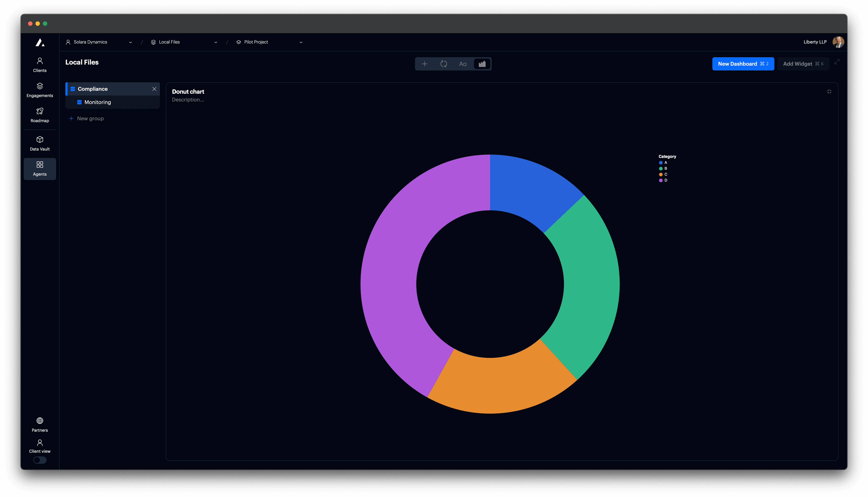Viewport: 868px width, 497px height.
Task: Expand the Pilot Project selector
Action: tap(301, 42)
